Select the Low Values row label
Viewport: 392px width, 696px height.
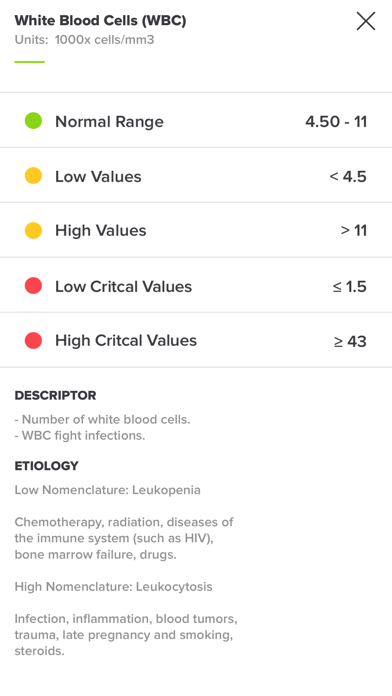[x=98, y=177]
